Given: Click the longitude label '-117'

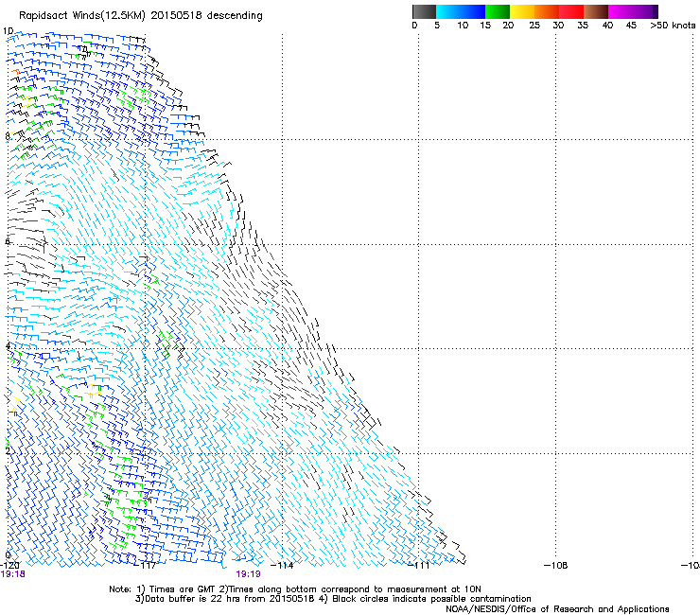Looking at the screenshot, I should point(145,566).
